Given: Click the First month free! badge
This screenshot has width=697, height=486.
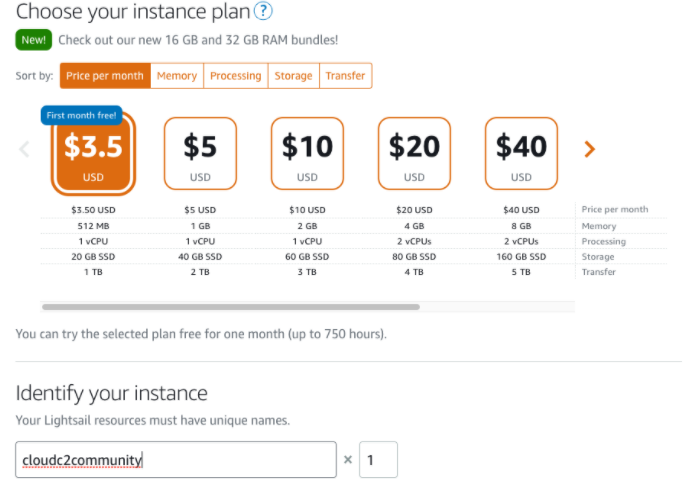Looking at the screenshot, I should [83, 115].
